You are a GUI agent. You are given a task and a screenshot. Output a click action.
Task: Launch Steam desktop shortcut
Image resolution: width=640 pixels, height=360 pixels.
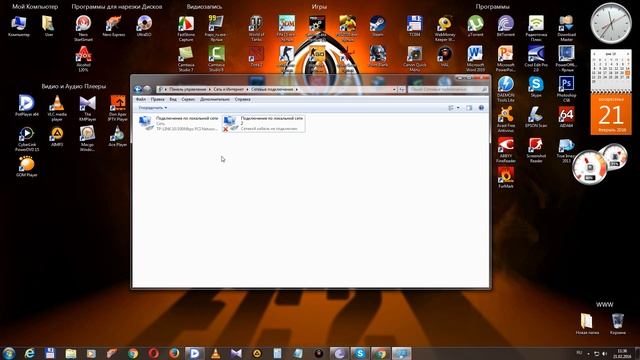click(x=378, y=27)
